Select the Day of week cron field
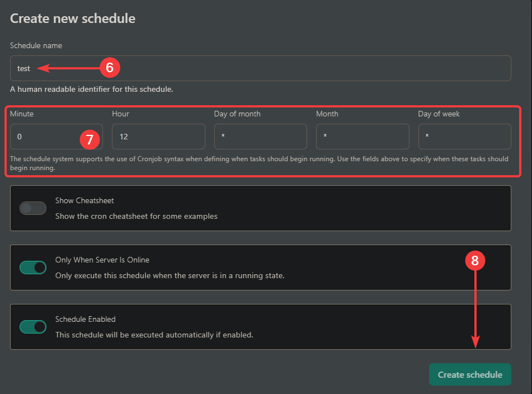This screenshot has width=532, height=394. (x=464, y=136)
